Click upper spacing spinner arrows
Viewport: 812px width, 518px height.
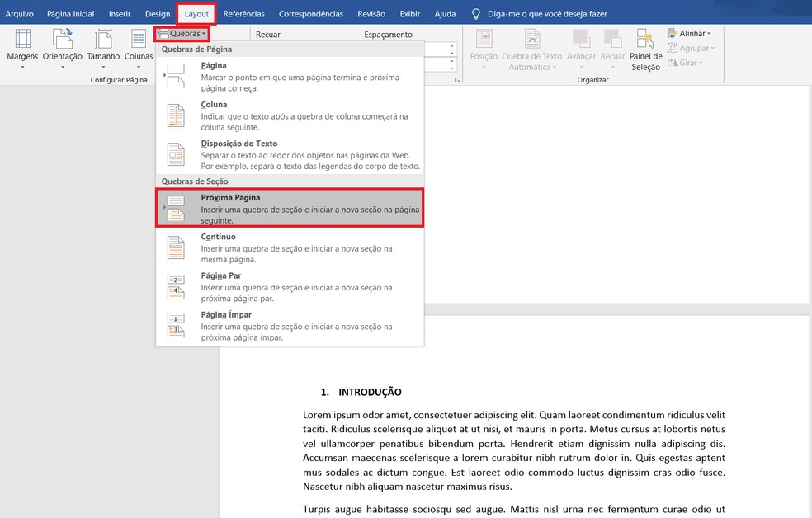coord(452,49)
